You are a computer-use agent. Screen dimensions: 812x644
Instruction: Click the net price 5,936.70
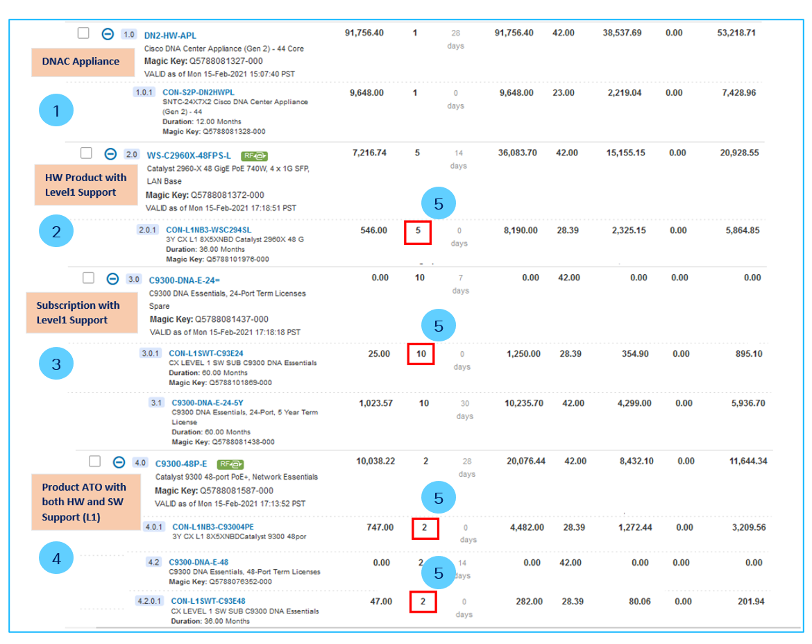pos(748,403)
